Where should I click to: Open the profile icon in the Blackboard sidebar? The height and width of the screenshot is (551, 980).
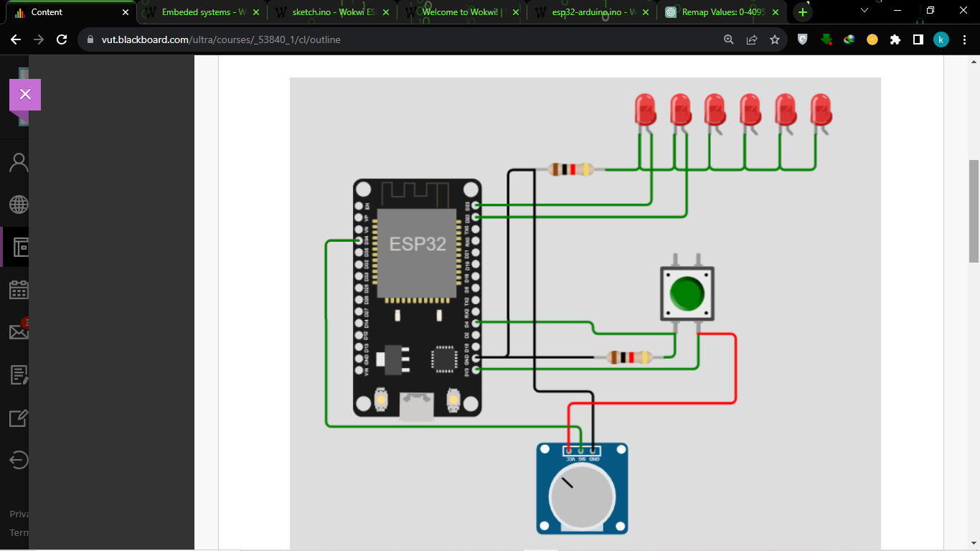[x=17, y=161]
